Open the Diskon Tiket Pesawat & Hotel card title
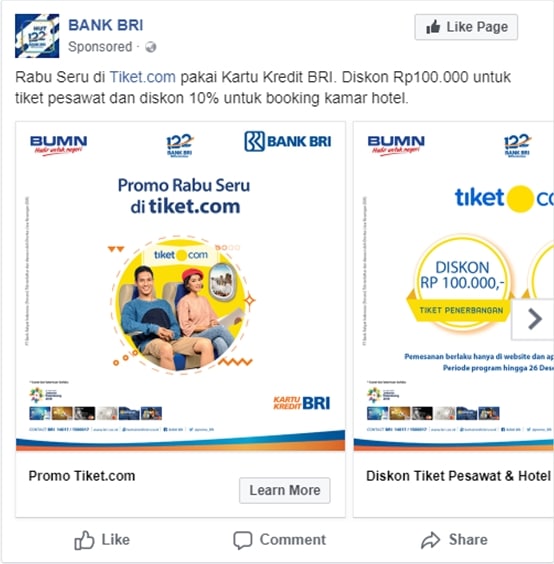 click(458, 476)
